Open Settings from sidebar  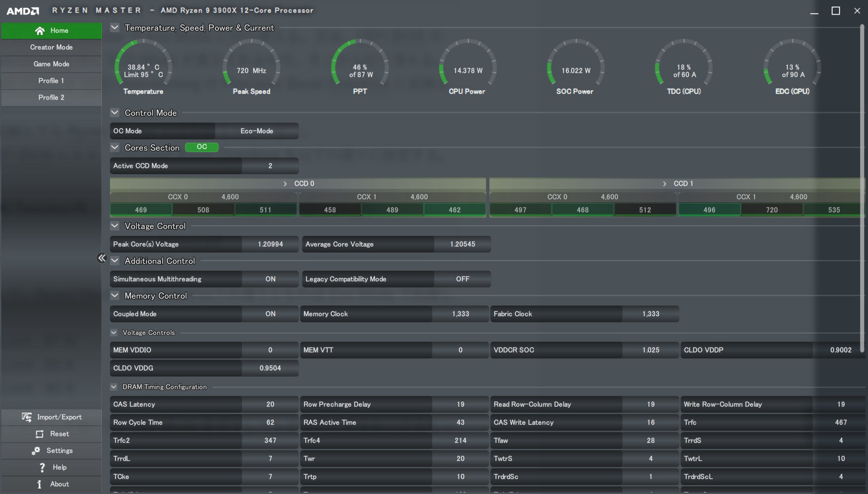51,451
